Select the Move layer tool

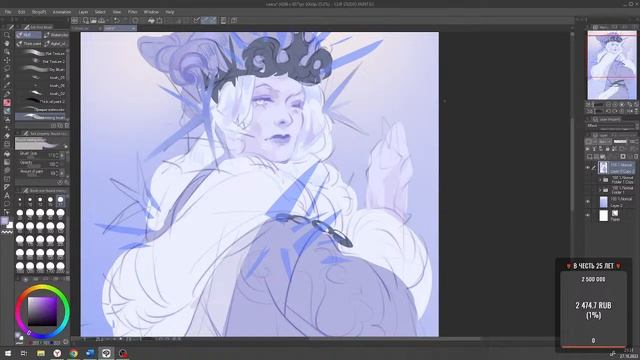[7, 60]
